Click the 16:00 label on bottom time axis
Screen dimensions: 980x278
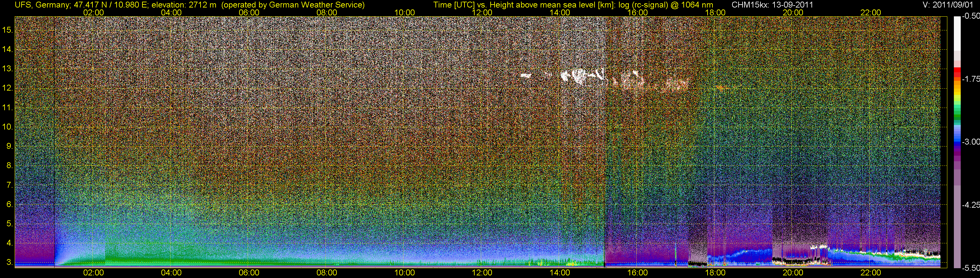click(x=637, y=273)
